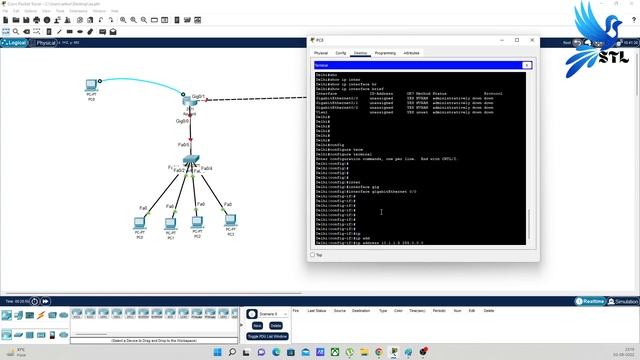Switch to Realtime mode
This screenshot has width=640, height=360.
[590, 301]
